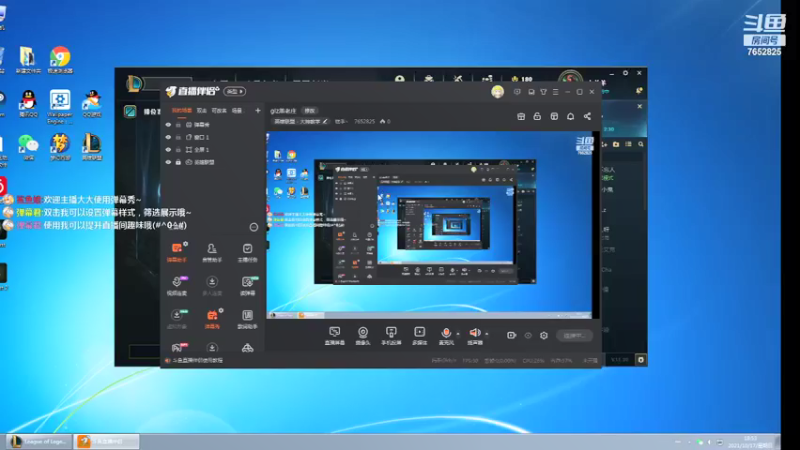
Task: Open the layout grid icon left of the bell
Action: (x=554, y=116)
